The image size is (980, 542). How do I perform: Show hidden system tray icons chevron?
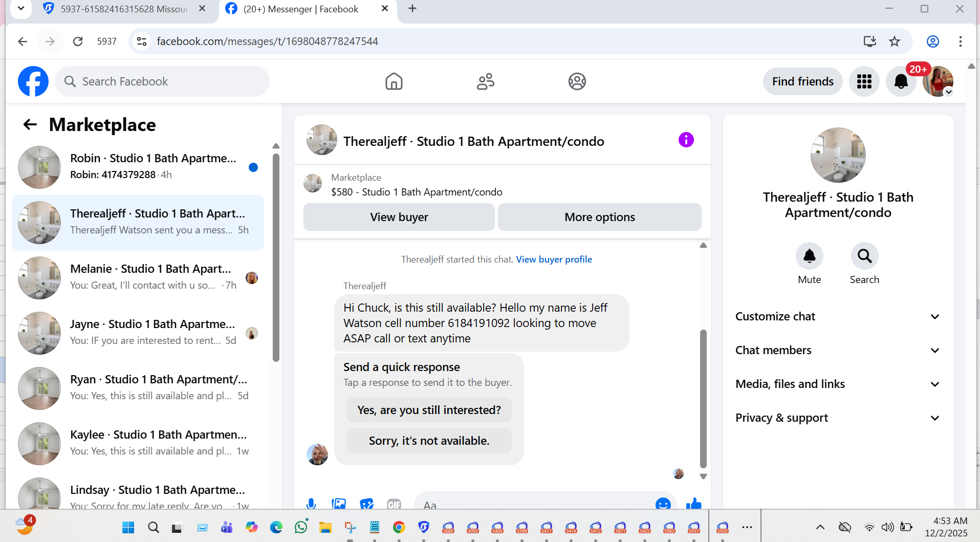[820, 527]
